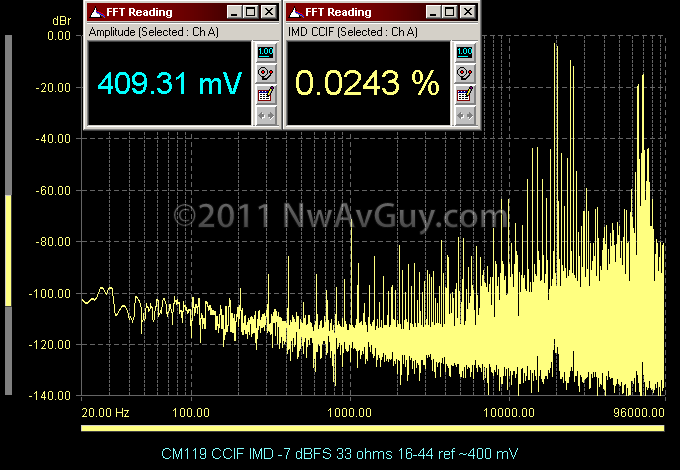Select the IMD CCIF (Selected : Ch A) label
The width and height of the screenshot is (680, 470).
[353, 32]
